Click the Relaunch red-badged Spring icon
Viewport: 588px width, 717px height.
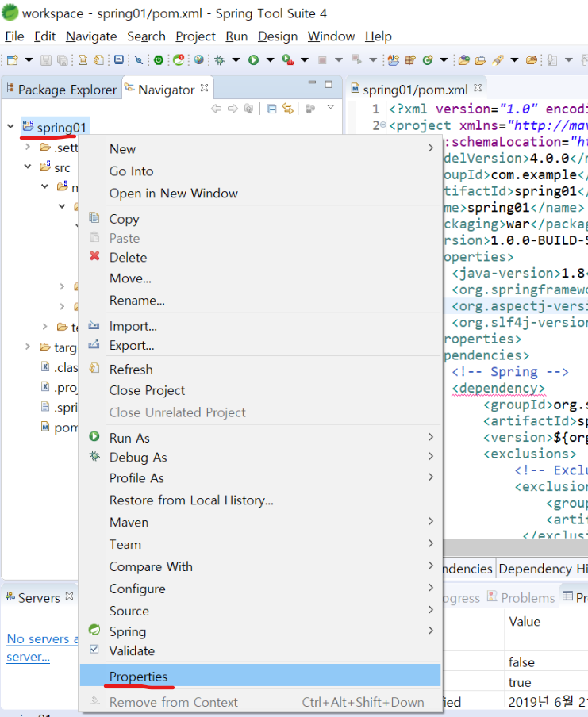coord(179,60)
